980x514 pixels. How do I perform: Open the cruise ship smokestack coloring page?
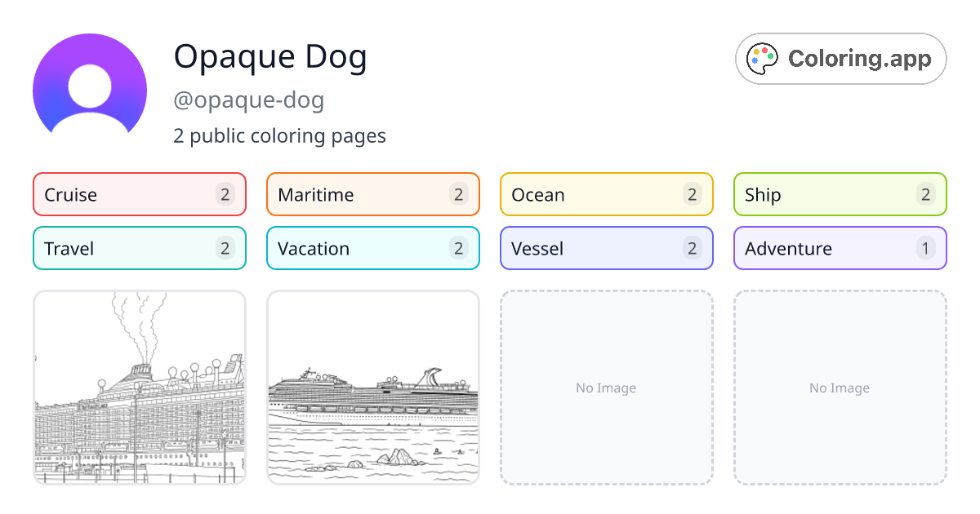pyautogui.click(x=139, y=388)
